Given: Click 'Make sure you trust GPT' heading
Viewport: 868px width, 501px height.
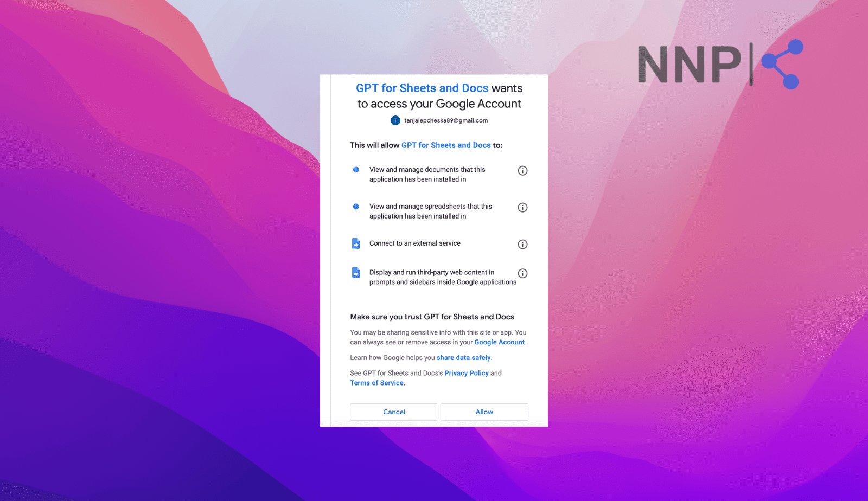Looking at the screenshot, I should (432, 317).
